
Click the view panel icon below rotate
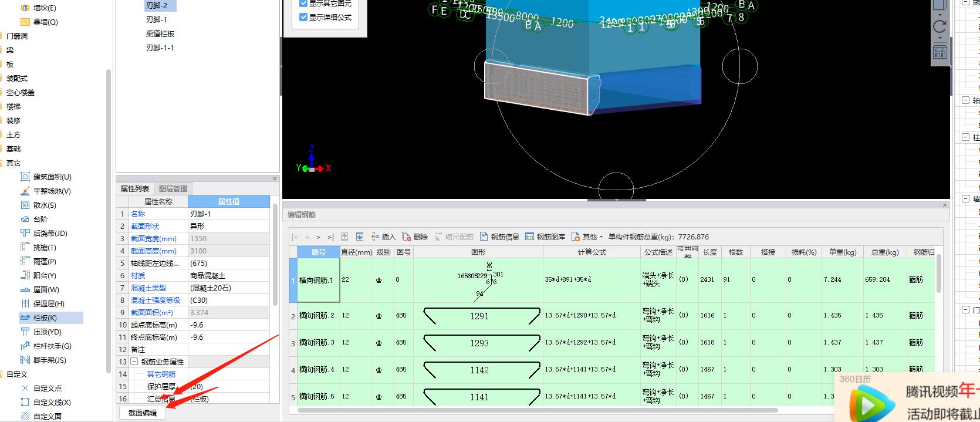click(940, 52)
